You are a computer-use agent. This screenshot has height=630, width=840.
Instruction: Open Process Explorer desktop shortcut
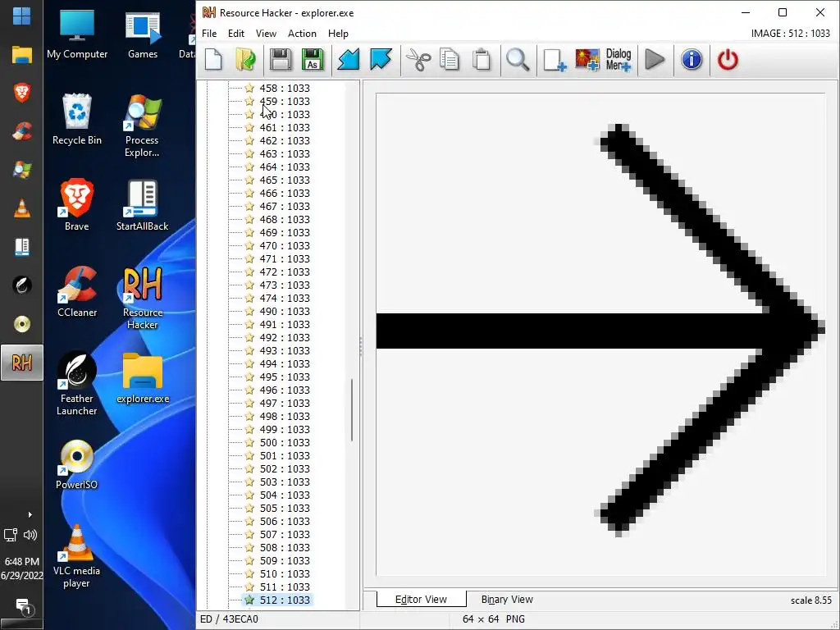pyautogui.click(x=142, y=126)
